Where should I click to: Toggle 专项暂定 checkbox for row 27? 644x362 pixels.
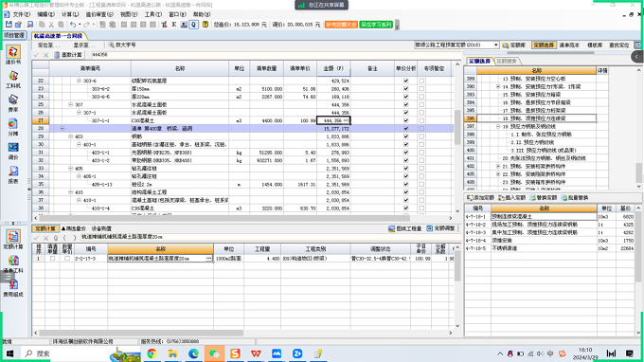[x=421, y=120]
